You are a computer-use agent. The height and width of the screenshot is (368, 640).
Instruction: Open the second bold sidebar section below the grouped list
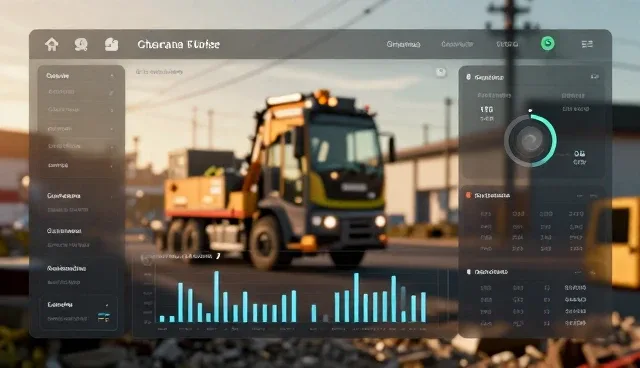coord(64,231)
